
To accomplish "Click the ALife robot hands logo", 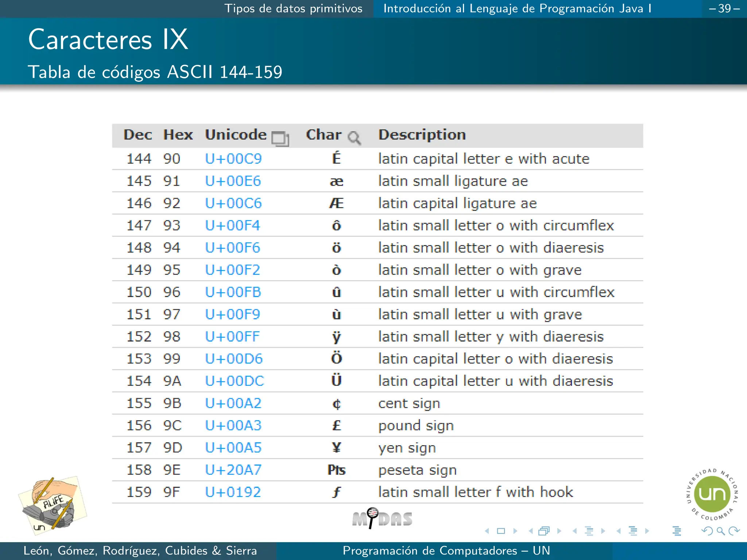I will (x=53, y=505).
